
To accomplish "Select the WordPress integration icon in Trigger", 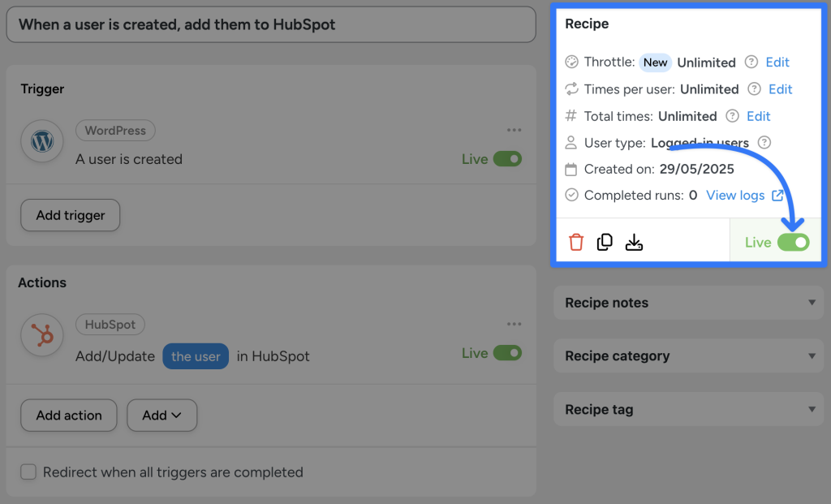I will click(41, 141).
